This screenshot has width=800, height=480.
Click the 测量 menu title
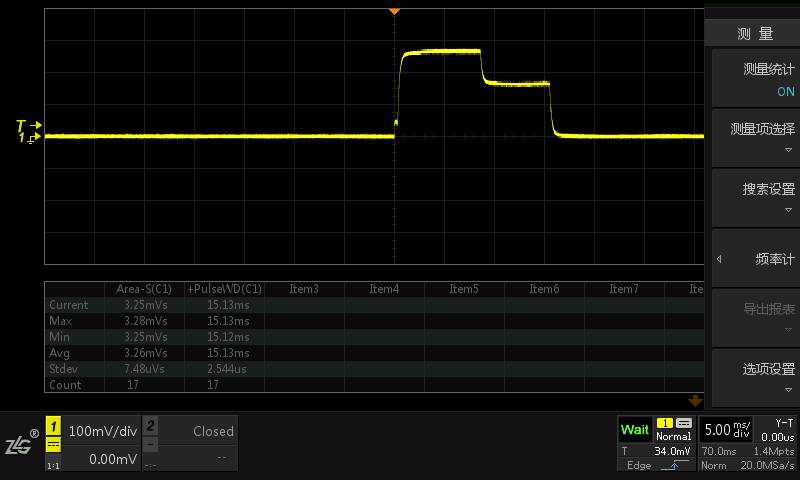coord(755,34)
